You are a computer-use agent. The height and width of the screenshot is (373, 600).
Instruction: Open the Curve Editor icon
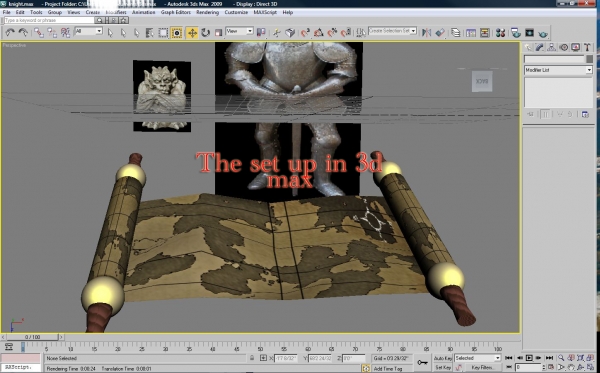click(471, 33)
